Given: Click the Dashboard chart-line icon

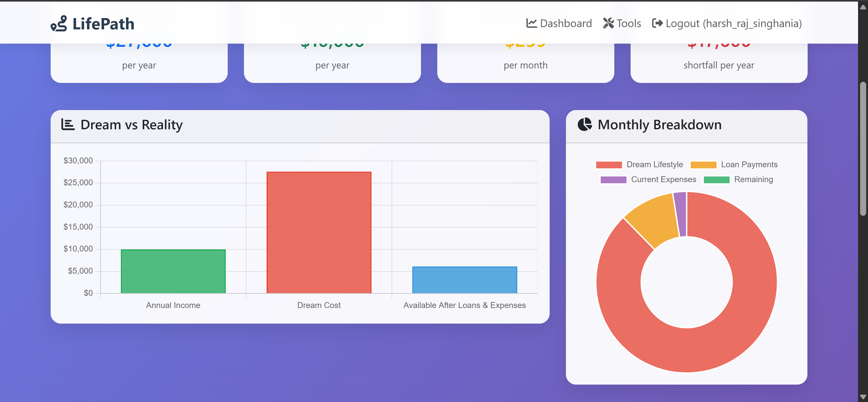Looking at the screenshot, I should (531, 23).
